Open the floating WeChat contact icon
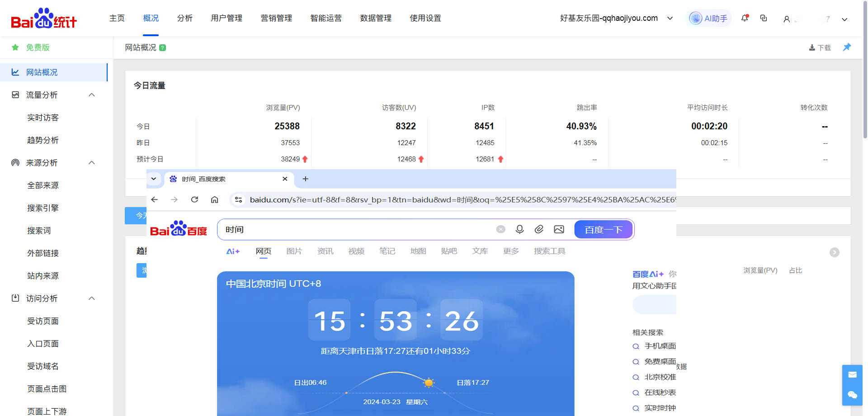Screen dimensions: 868x416 [852, 395]
